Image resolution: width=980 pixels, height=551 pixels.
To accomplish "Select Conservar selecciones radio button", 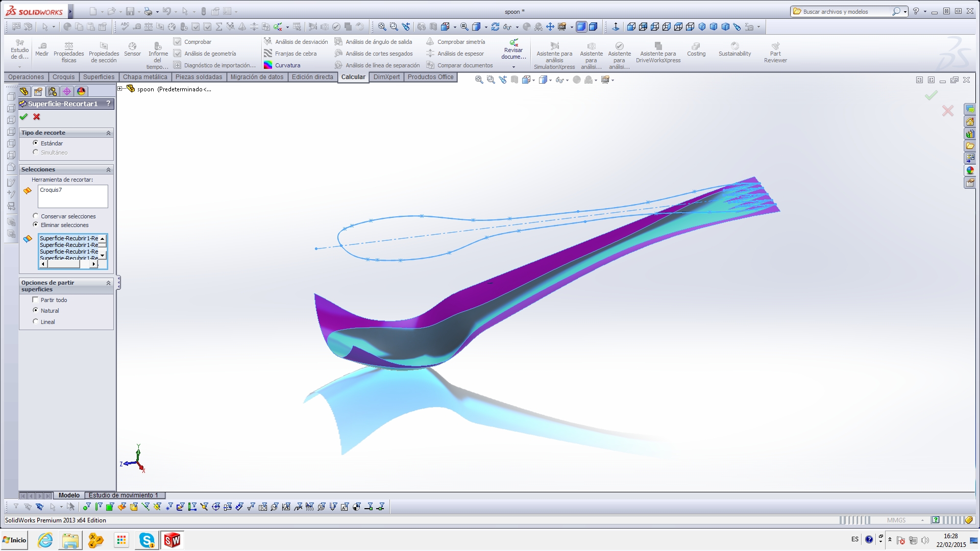I will pyautogui.click(x=36, y=216).
